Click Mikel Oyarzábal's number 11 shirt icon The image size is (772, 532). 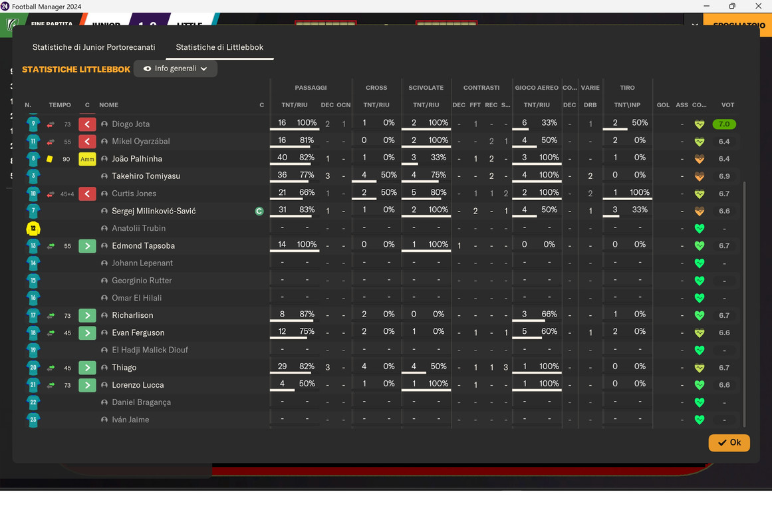(33, 142)
